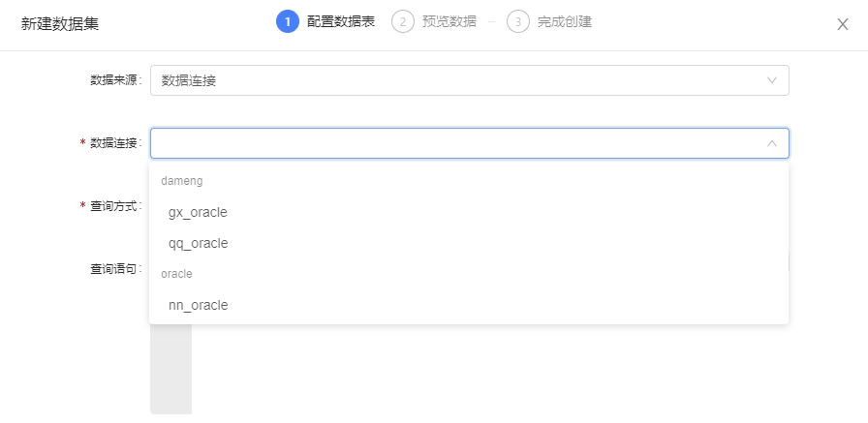This screenshot has height=423, width=868.
Task: Pick the nn_oracle connection option
Action: click(198, 305)
